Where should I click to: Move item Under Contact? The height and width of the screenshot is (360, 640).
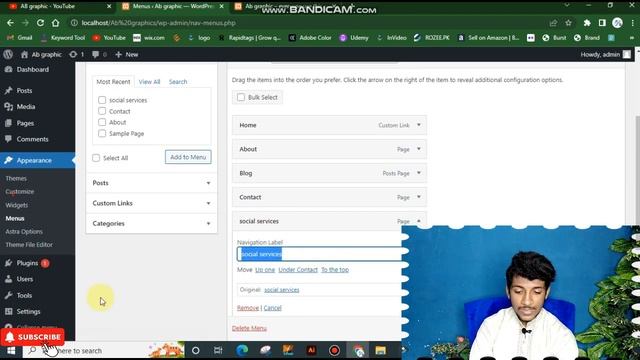(298, 270)
